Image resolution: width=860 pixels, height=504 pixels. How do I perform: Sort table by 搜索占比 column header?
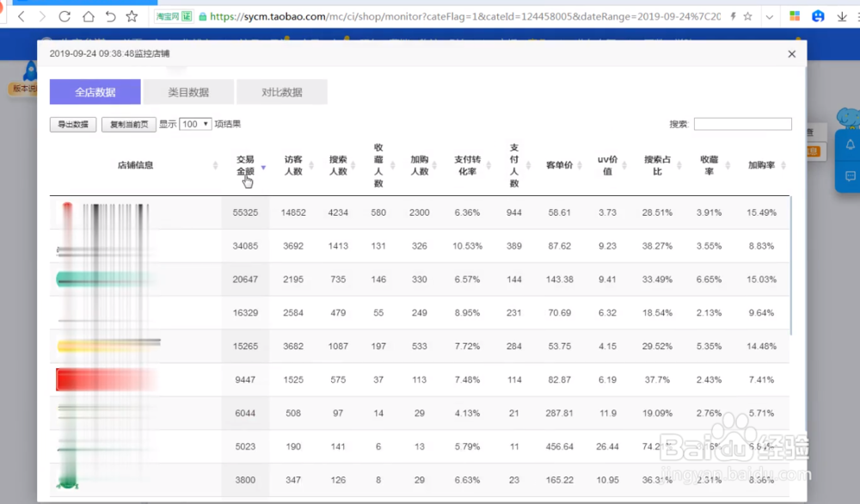click(658, 166)
